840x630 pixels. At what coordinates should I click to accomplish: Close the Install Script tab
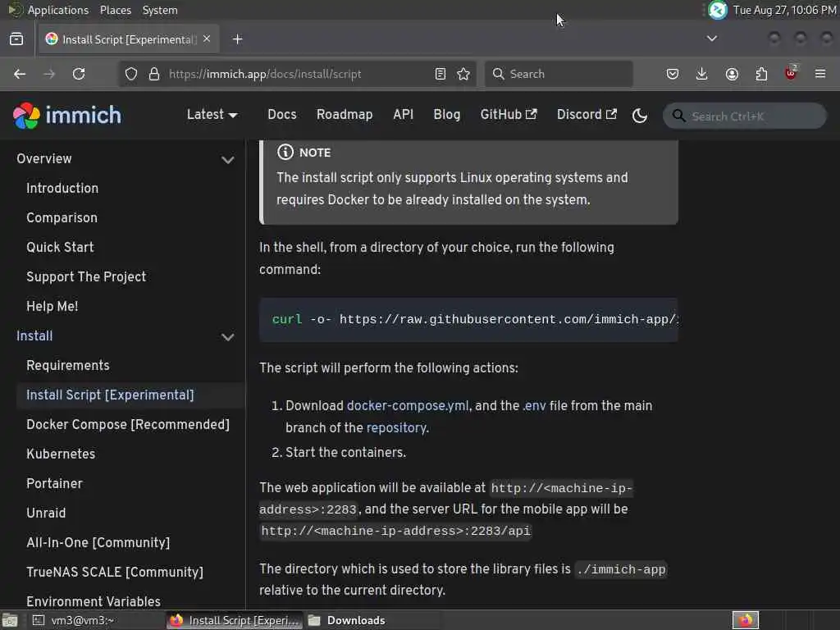pyautogui.click(x=207, y=39)
